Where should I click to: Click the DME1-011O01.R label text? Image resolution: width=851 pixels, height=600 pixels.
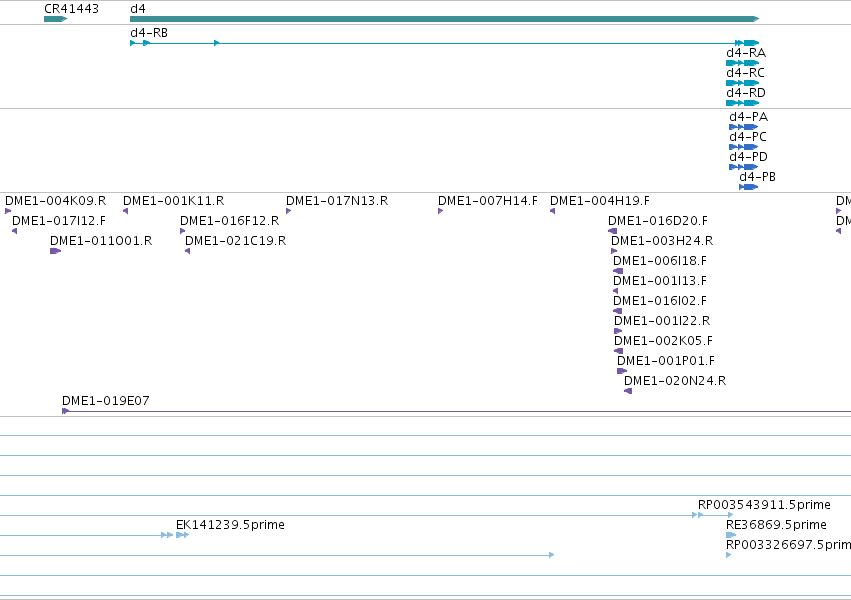[101, 241]
